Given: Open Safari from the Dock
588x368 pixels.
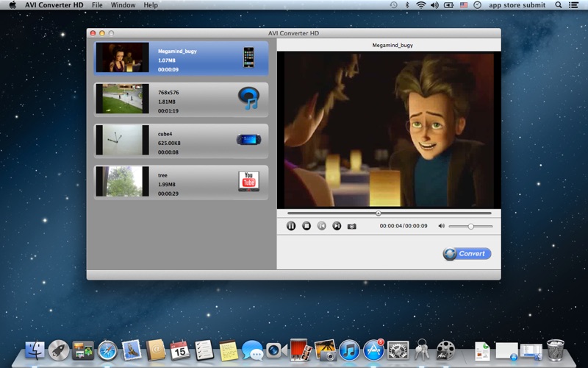Looking at the screenshot, I should click(x=107, y=350).
